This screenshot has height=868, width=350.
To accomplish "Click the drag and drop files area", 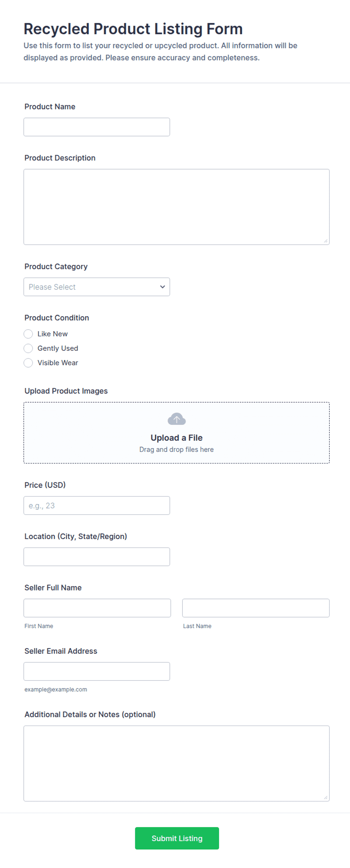I will click(x=177, y=433).
